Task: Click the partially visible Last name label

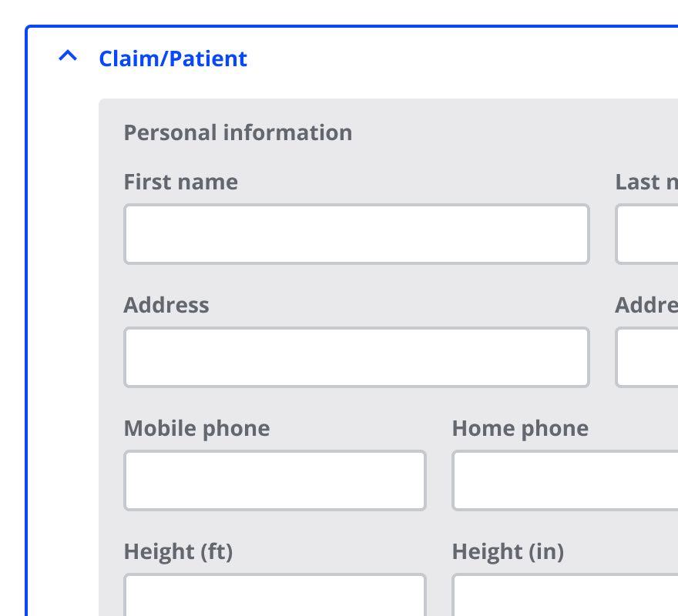Action: (x=646, y=182)
